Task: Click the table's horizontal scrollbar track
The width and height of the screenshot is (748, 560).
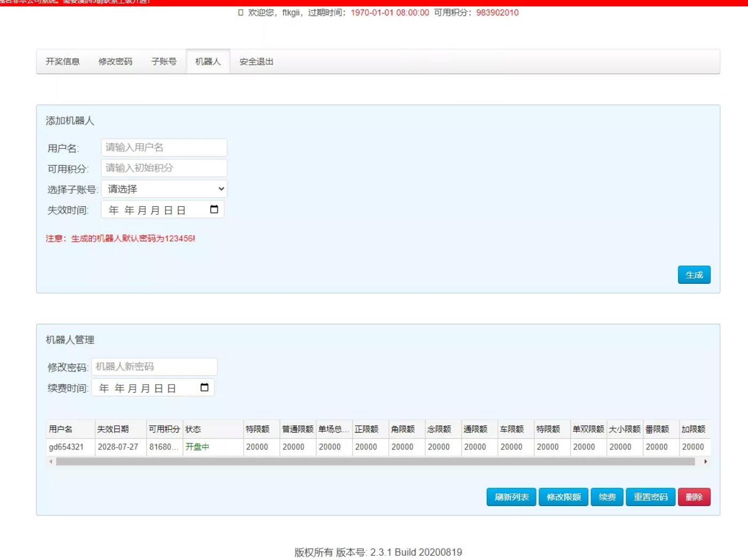Action: point(374,462)
